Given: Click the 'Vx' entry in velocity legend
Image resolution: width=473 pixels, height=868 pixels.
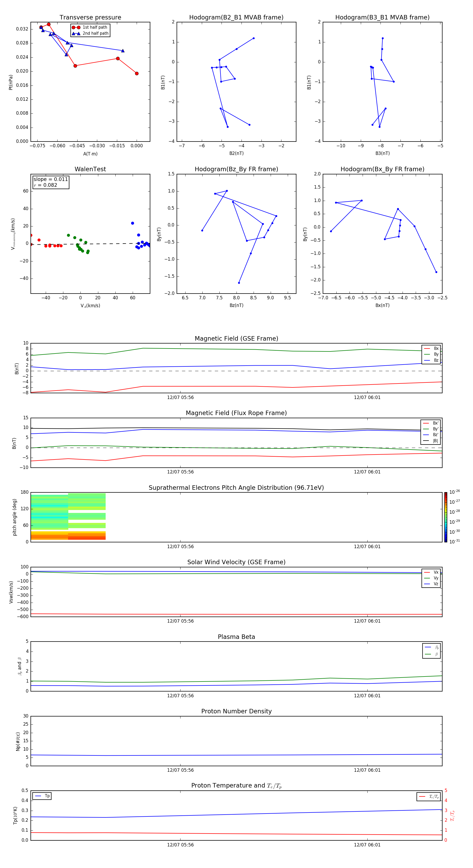Looking at the screenshot, I should point(431,572).
